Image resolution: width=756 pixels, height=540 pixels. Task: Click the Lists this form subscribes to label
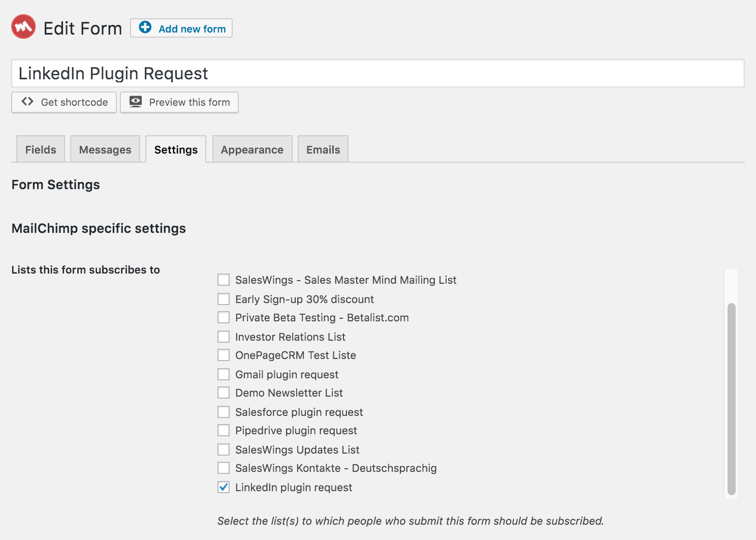tap(86, 270)
